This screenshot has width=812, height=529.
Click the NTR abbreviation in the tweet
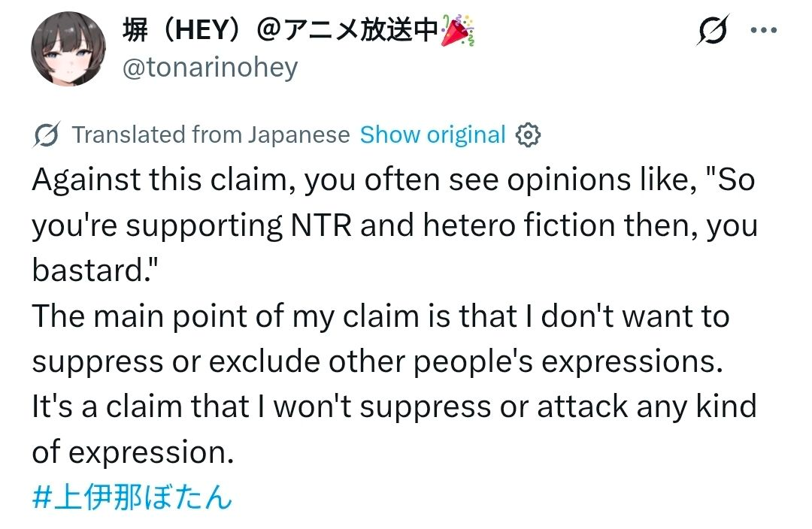click(321, 225)
